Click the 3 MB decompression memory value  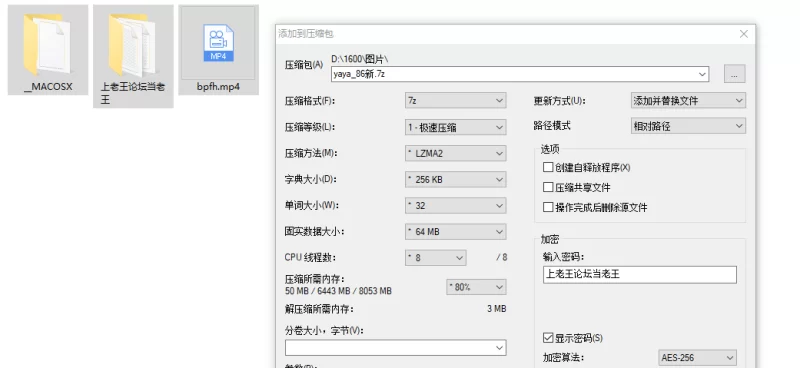click(x=496, y=309)
